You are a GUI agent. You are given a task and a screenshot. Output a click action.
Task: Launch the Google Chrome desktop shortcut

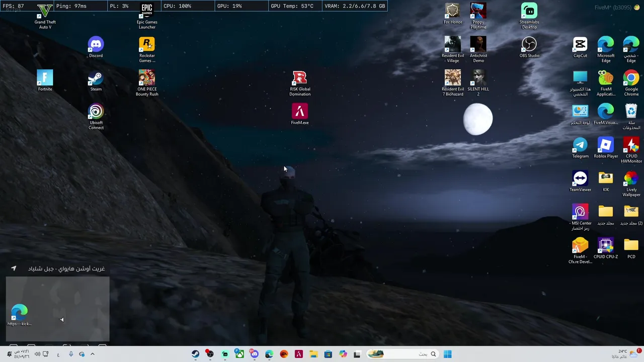[631, 83]
